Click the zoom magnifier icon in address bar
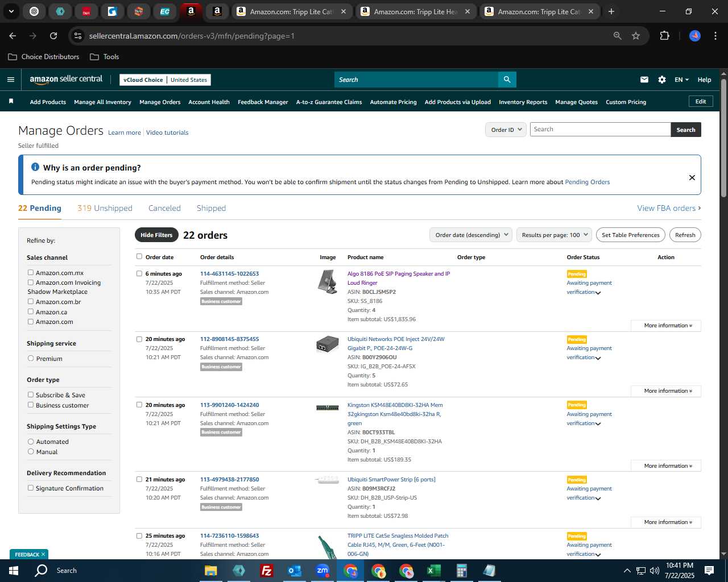This screenshot has width=728, height=582. pyautogui.click(x=618, y=36)
